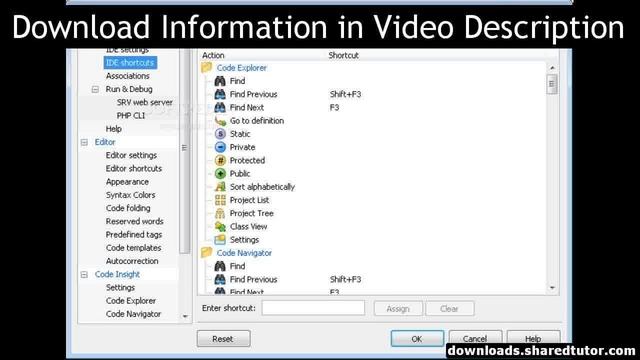Select the Run & Debug tree item
This screenshot has height=360, width=640.
click(x=129, y=89)
